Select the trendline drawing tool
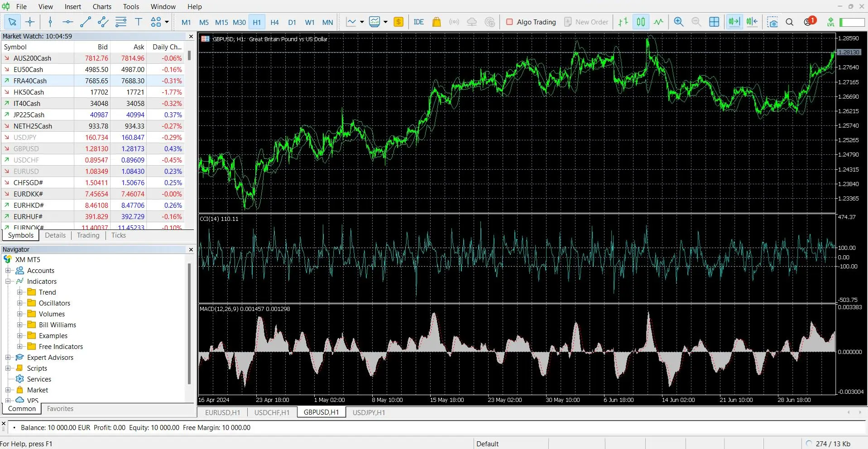The height and width of the screenshot is (449, 868). point(86,22)
